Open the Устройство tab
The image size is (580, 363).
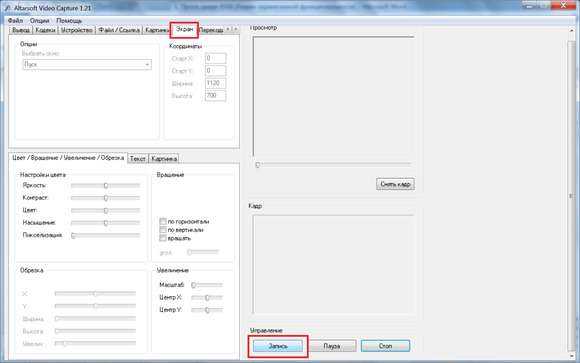(x=77, y=30)
